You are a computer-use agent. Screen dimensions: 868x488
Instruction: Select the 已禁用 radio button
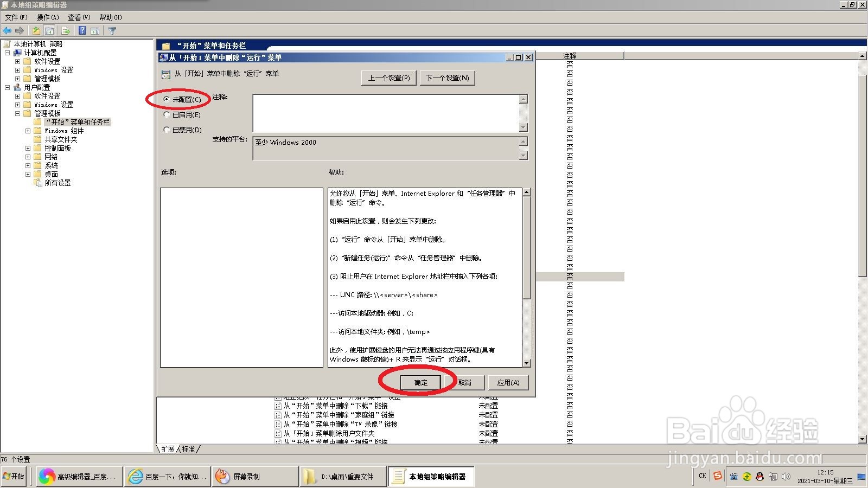coord(167,130)
